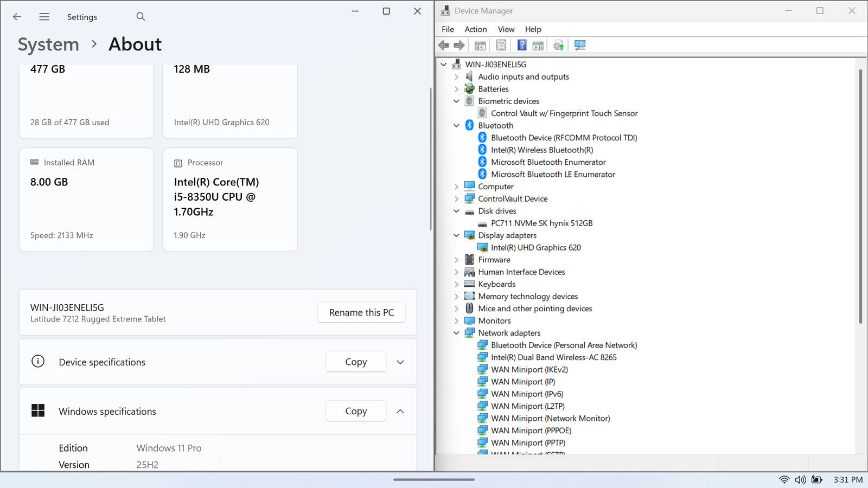The width and height of the screenshot is (868, 488).
Task: Click the Device Manager vertical scrollbar
Action: pos(860,195)
